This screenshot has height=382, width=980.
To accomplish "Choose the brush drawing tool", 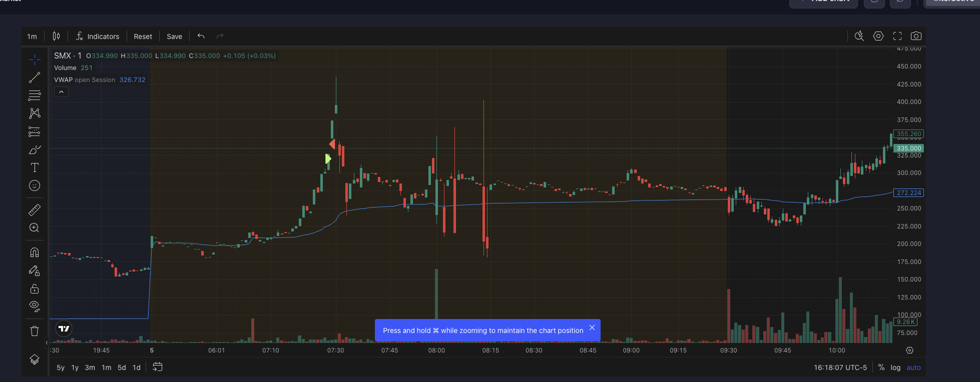I will pos(35,150).
